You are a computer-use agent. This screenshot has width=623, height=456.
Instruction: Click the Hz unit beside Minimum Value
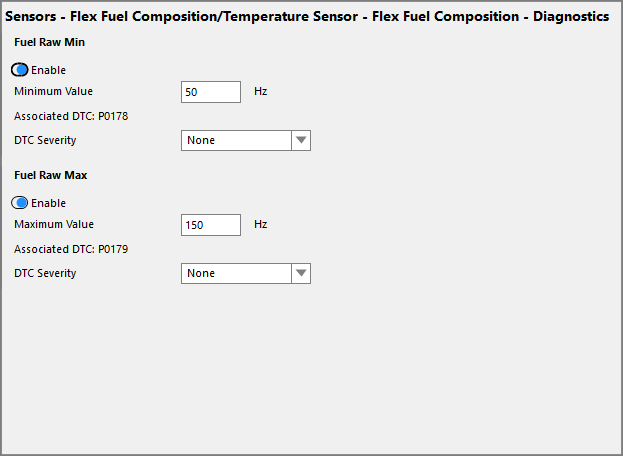(260, 91)
